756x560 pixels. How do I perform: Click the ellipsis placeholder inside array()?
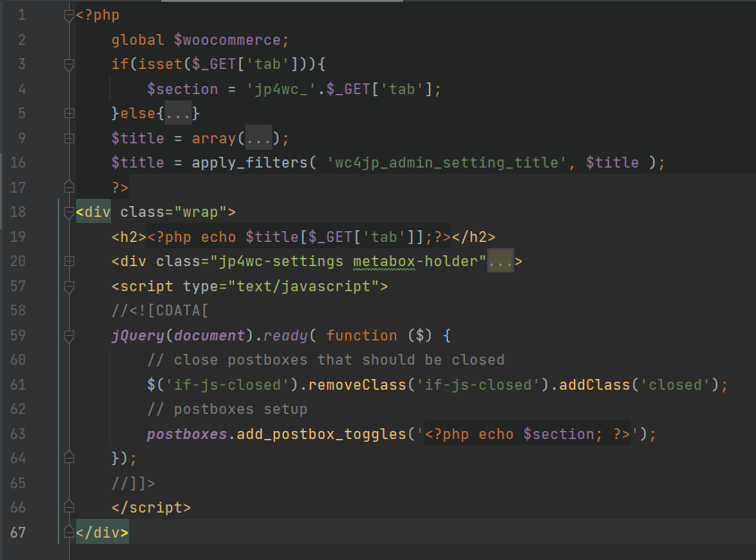[x=259, y=138]
